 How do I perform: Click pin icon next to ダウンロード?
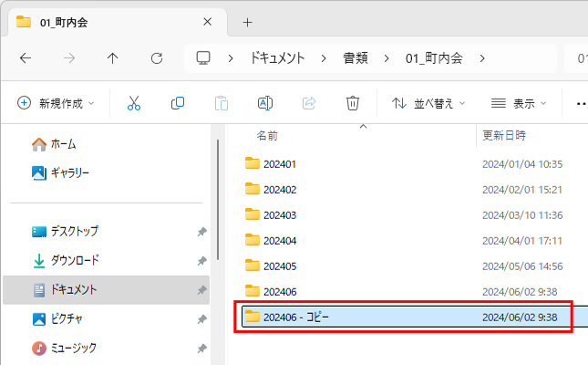point(201,261)
